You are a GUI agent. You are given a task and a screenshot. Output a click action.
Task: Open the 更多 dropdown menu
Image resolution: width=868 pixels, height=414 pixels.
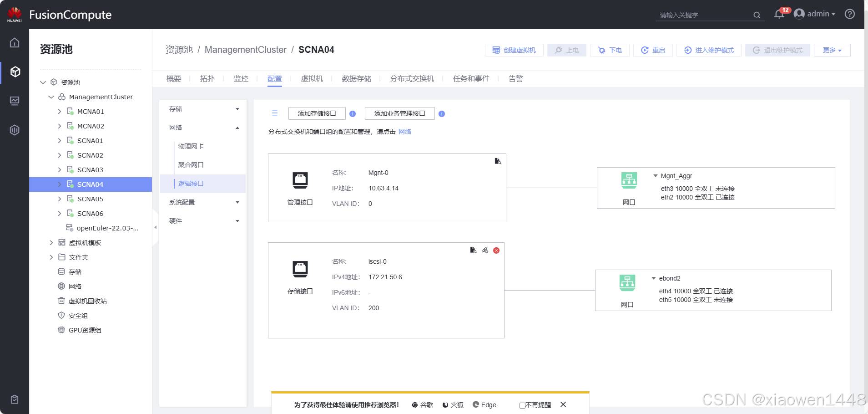tap(832, 50)
